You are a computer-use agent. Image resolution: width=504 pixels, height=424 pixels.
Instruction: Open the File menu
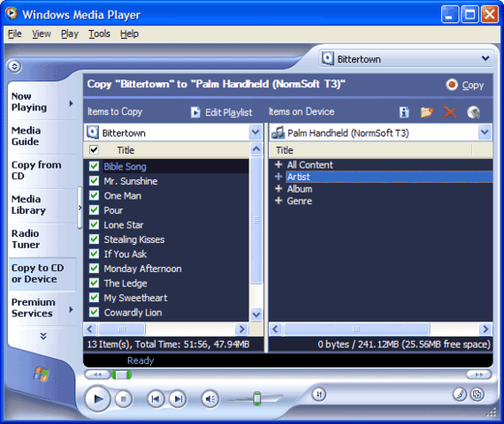(x=15, y=34)
